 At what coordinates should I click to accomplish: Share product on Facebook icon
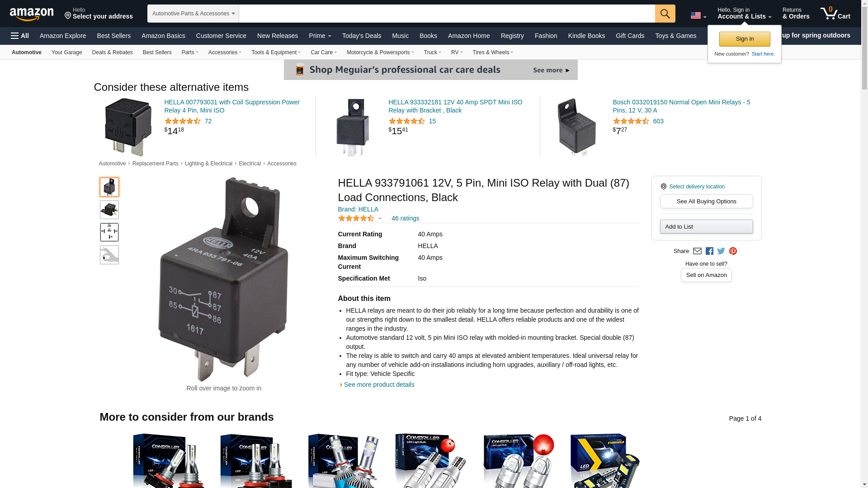(x=709, y=251)
